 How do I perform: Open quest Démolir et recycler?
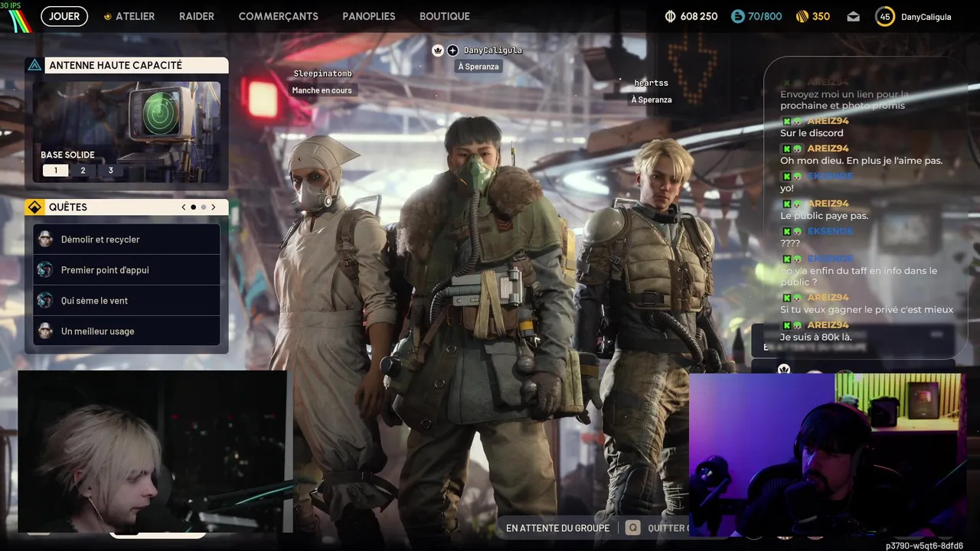point(127,240)
